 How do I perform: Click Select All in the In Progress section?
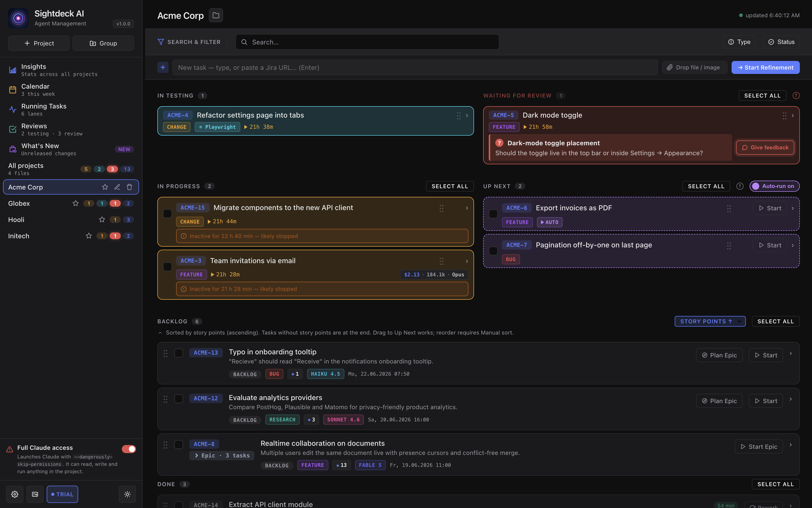[450, 186]
